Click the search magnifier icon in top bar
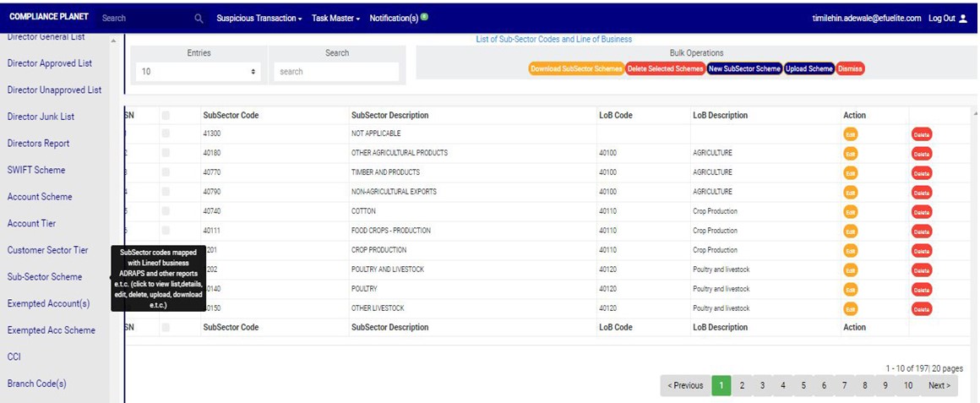This screenshot has height=403, width=980. pyautogui.click(x=199, y=19)
